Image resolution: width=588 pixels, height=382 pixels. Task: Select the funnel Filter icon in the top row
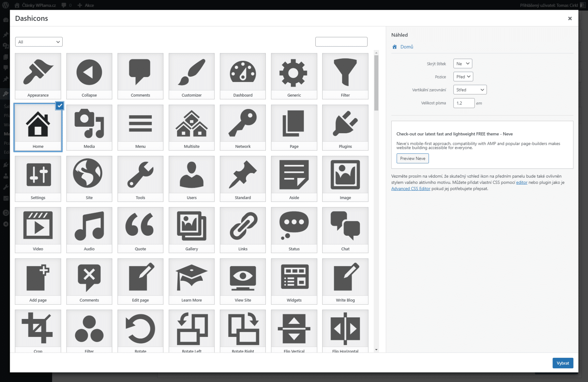[345, 76]
